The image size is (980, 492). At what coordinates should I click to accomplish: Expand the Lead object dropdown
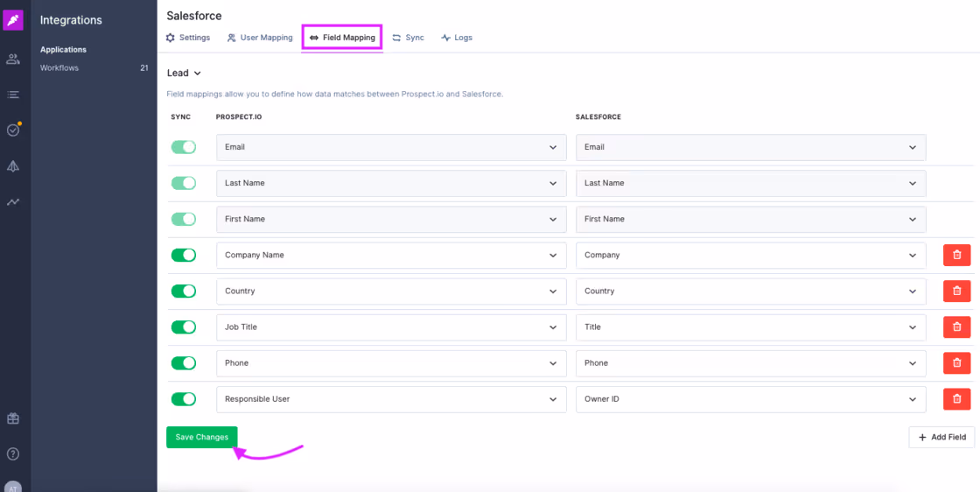[184, 74]
